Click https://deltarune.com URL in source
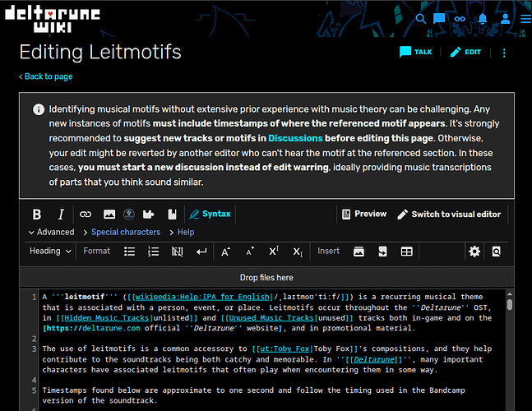 [92, 328]
